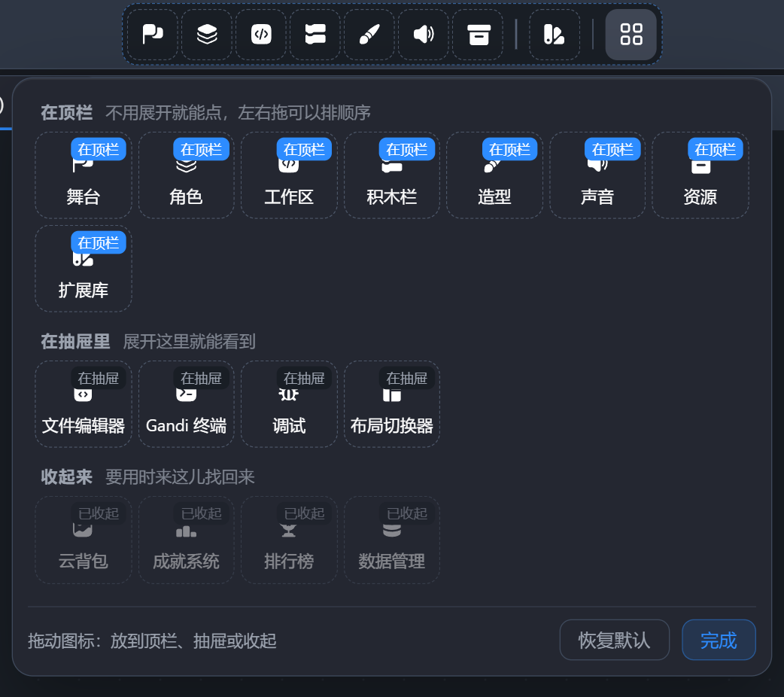
Task: Select the 积木栏 card
Action: click(391, 175)
